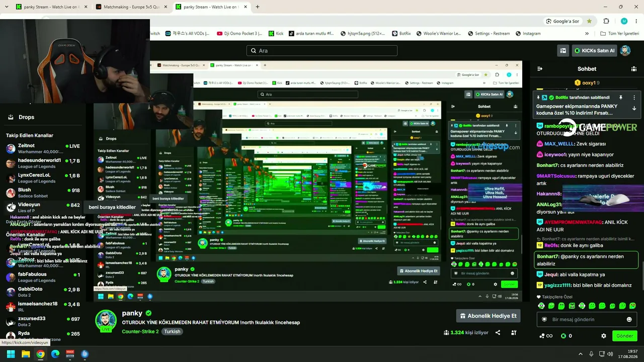Open the Kick drops box icon in header
The width and height of the screenshot is (644, 362).
(x=563, y=50)
